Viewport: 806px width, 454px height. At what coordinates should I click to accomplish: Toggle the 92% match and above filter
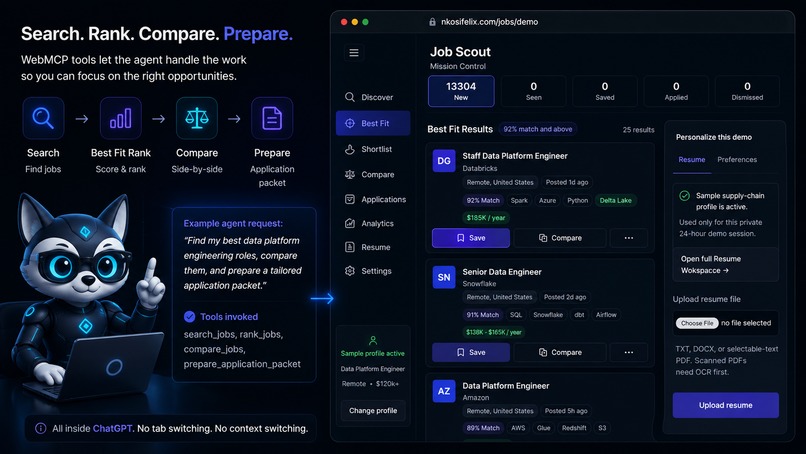pyautogui.click(x=538, y=129)
